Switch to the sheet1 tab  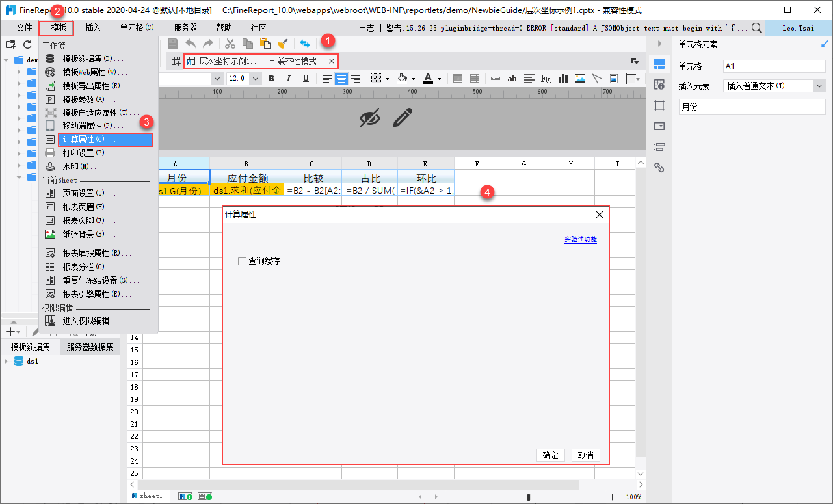(x=148, y=496)
